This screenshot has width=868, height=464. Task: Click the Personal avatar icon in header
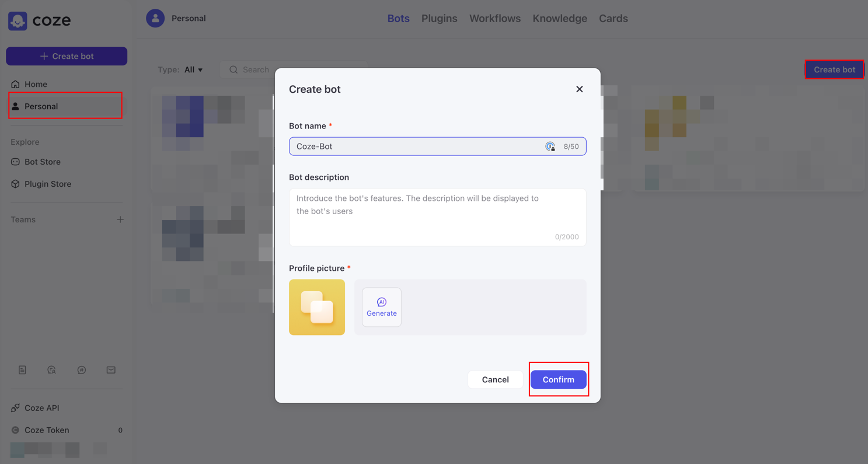pyautogui.click(x=155, y=18)
